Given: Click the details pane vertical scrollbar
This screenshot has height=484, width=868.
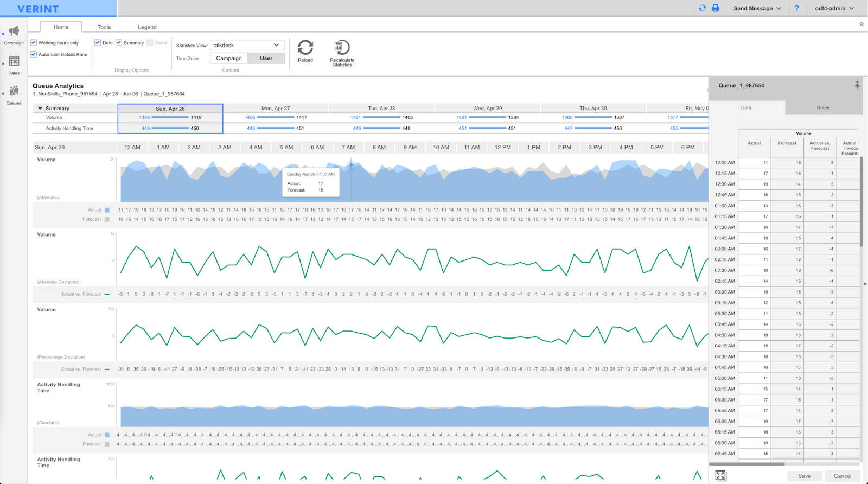Looking at the screenshot, I should [861, 202].
